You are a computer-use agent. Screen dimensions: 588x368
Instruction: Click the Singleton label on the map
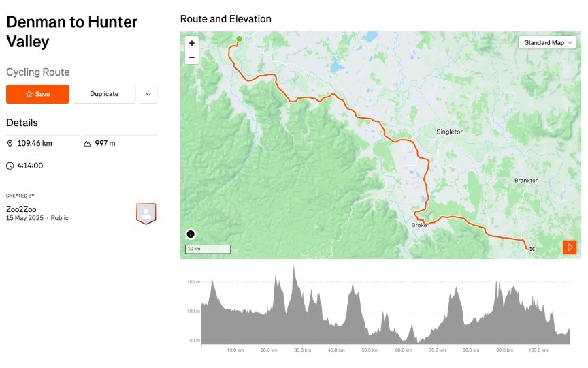click(450, 132)
